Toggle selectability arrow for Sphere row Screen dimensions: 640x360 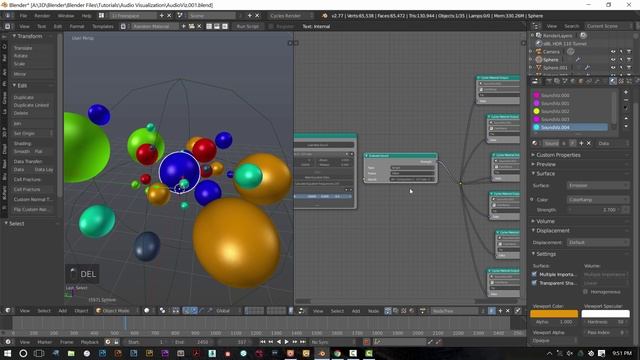(x=621, y=60)
